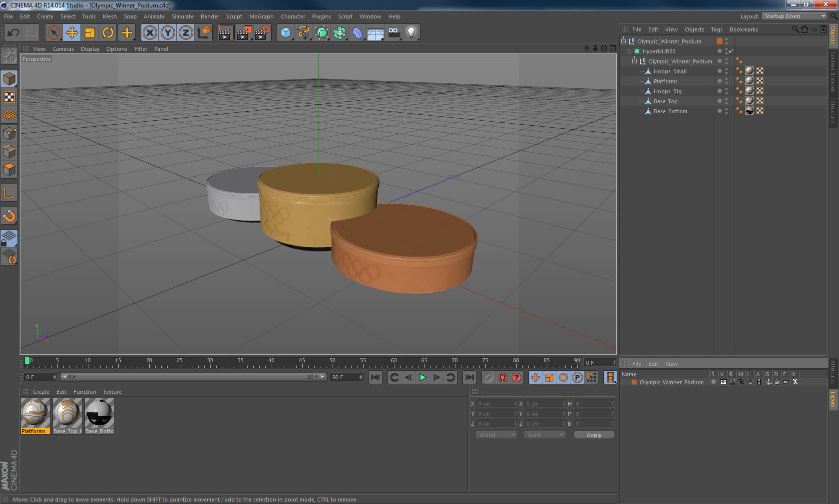Open the HyperNURBS generator icon
This screenshot has height=504, width=839.
tap(322, 33)
